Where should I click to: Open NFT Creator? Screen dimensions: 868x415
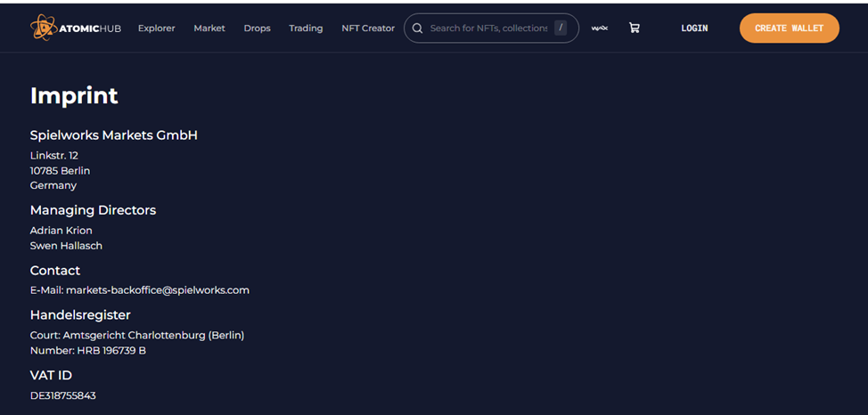pos(368,28)
